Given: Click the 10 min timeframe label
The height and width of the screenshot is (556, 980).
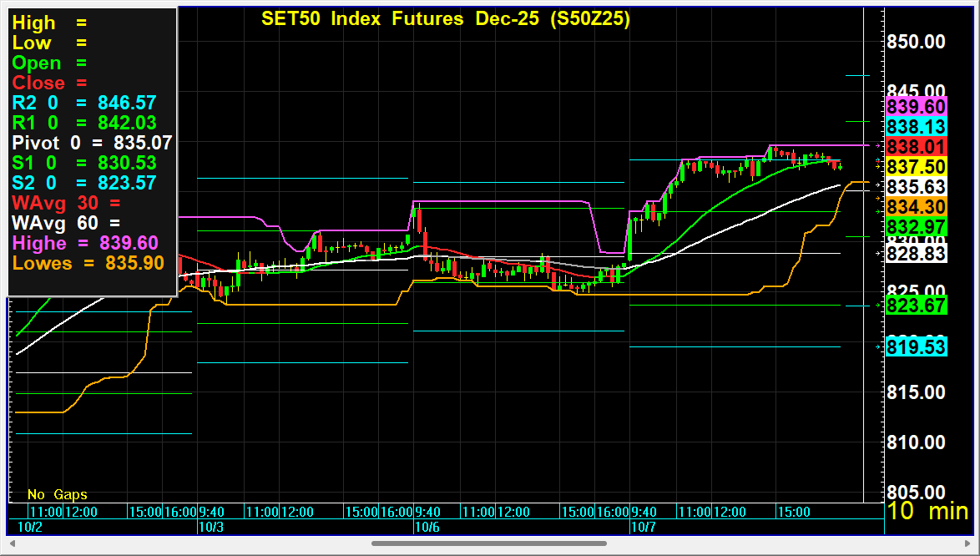Looking at the screenshot, I should tap(927, 511).
